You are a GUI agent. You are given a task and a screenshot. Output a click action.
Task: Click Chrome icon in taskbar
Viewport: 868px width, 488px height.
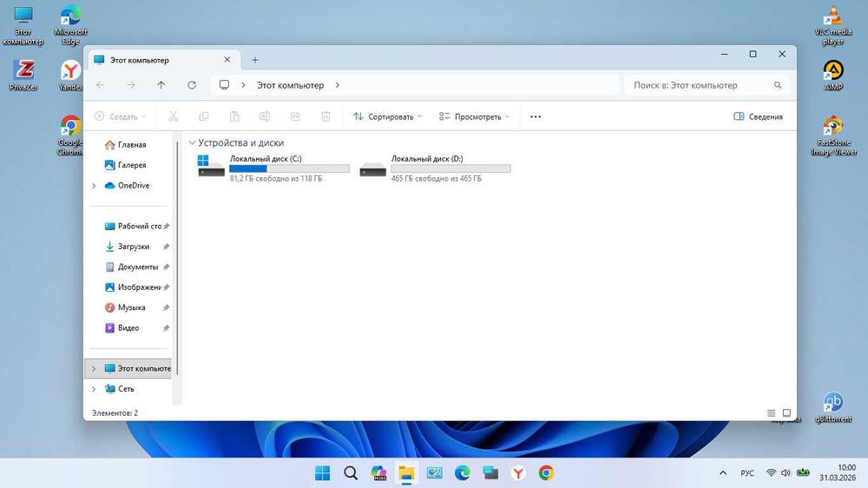point(546,473)
